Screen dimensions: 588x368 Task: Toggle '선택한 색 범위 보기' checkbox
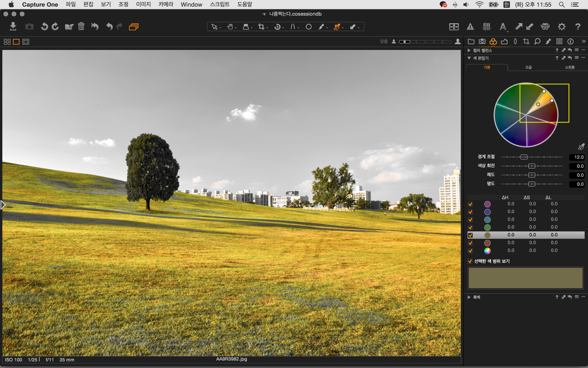tap(470, 261)
